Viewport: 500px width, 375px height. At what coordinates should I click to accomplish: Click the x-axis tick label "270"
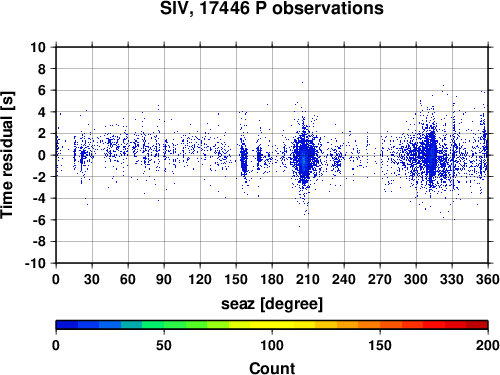click(380, 279)
